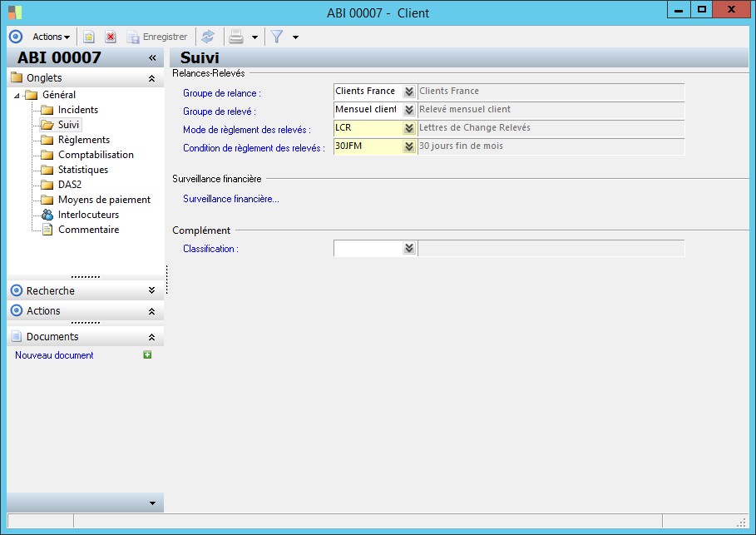Click the printer icon in toolbar
This screenshot has width=756, height=535.
coord(236,37)
